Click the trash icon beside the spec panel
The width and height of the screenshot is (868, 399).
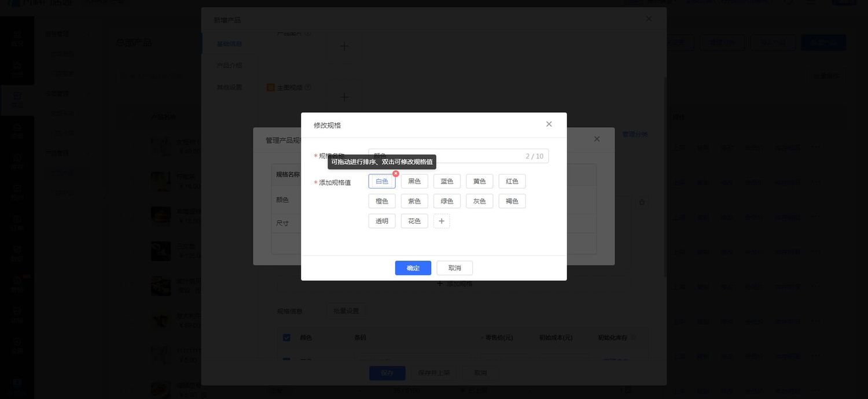point(642,202)
